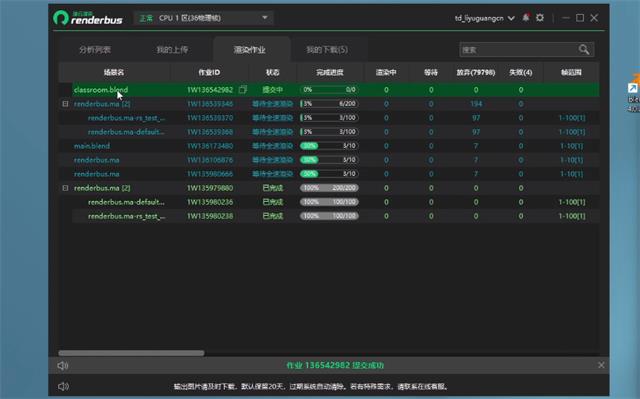Open the 我的下载(5) tab
This screenshot has width=640, height=399.
pyautogui.click(x=327, y=50)
